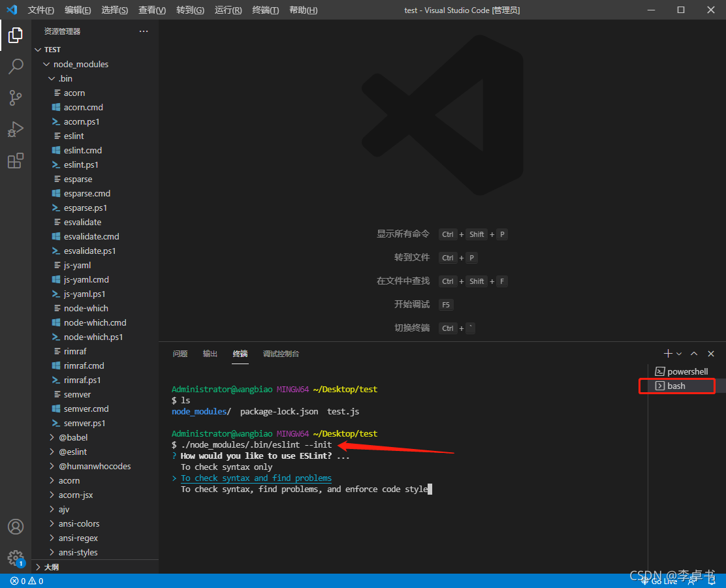Open the esparse.cmd file

(87, 193)
